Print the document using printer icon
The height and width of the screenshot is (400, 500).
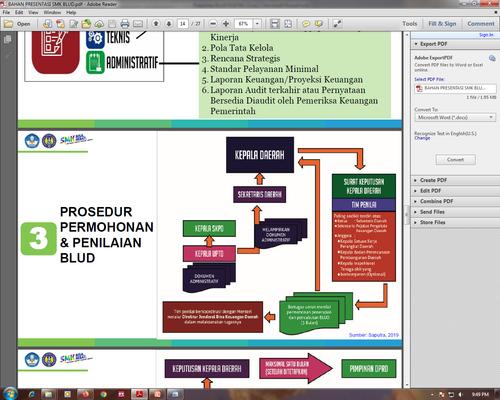[x=125, y=24]
